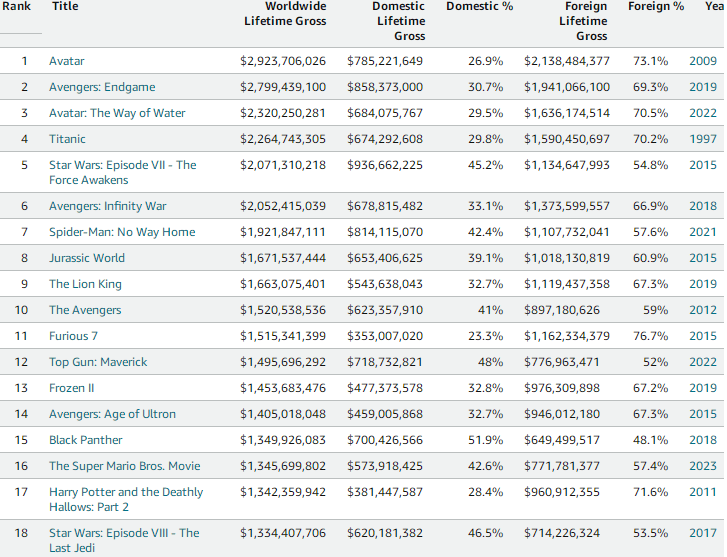Open the Avatar movie link
The image size is (727, 557).
67,61
